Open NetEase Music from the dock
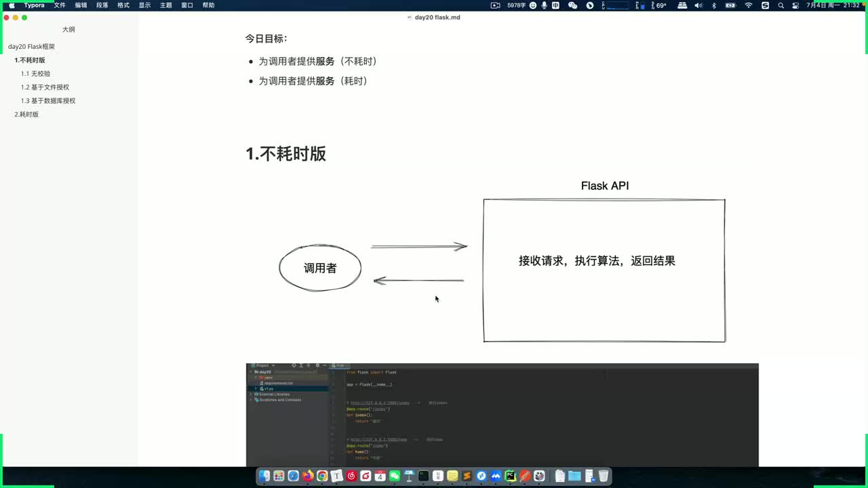 click(x=351, y=476)
